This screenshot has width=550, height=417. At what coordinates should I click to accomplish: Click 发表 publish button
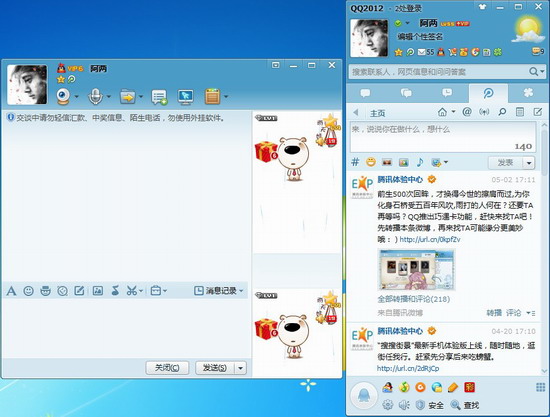coord(505,163)
